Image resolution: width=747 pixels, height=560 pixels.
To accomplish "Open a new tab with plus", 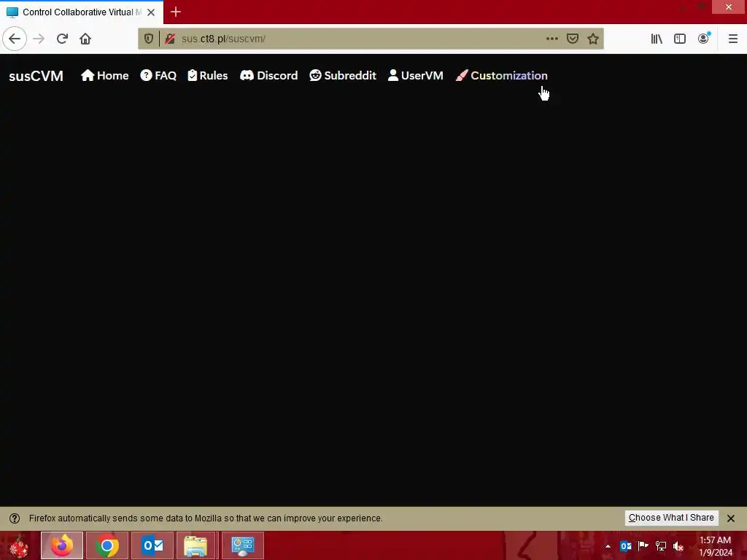I will [176, 12].
